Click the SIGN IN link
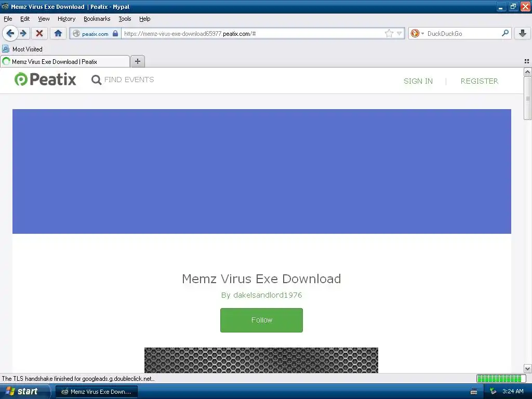Screen dimensions: 532x399 [418, 81]
